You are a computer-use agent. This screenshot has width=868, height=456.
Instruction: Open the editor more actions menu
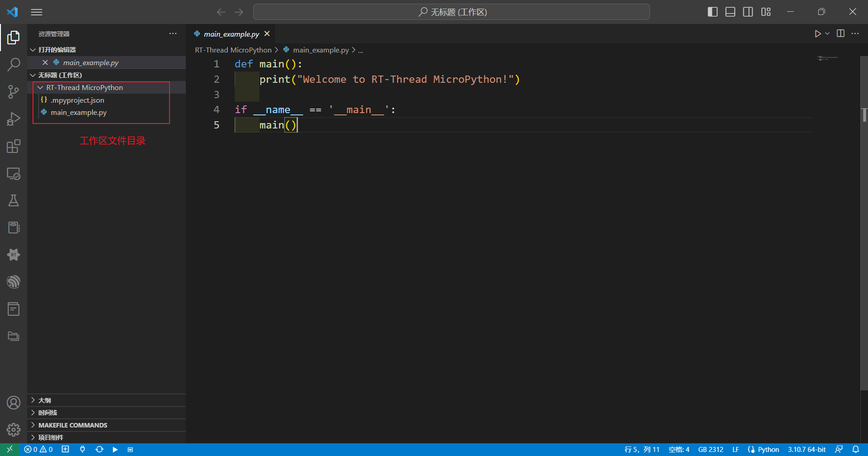855,33
